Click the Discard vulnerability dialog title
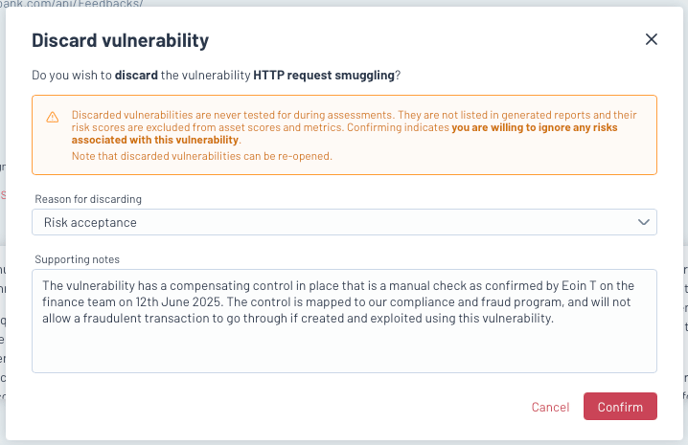The height and width of the screenshot is (445, 688). pos(120,40)
